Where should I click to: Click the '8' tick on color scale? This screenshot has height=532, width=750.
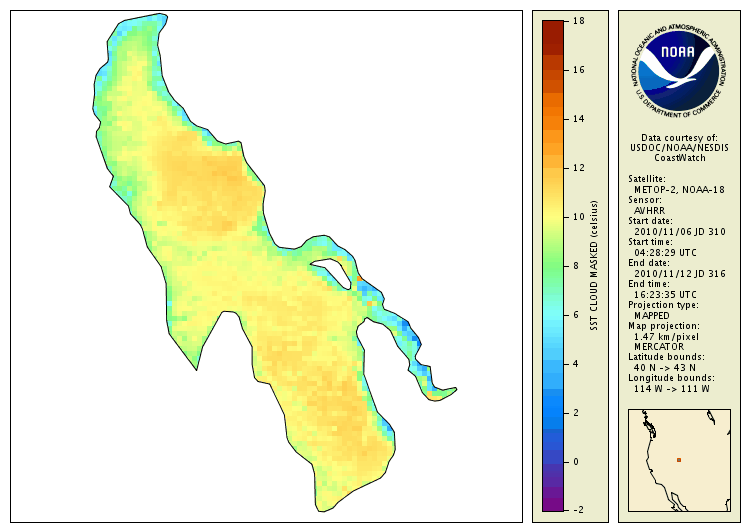pos(576,266)
